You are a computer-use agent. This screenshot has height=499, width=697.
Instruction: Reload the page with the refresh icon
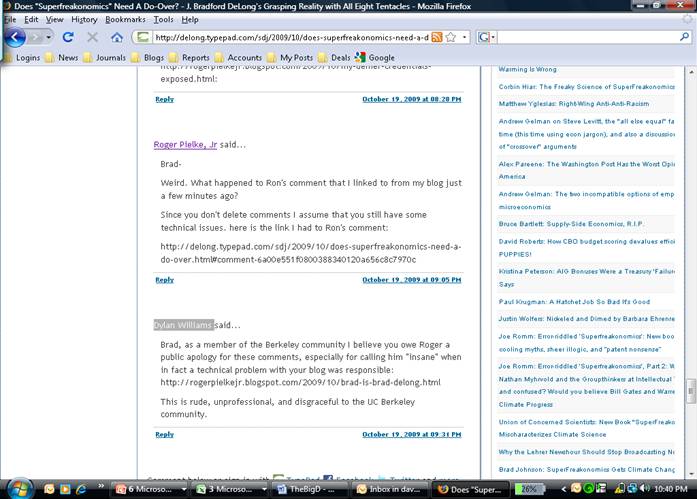point(68,37)
